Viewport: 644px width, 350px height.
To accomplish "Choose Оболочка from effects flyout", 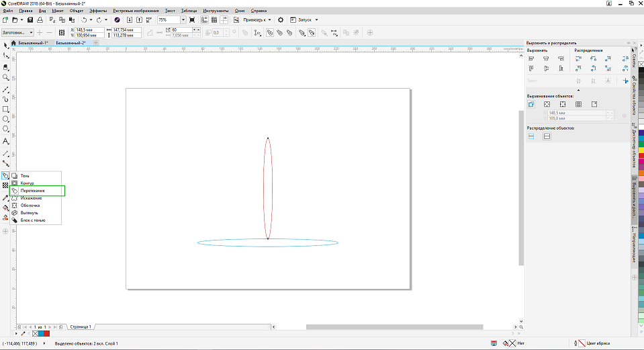I will click(x=36, y=206).
